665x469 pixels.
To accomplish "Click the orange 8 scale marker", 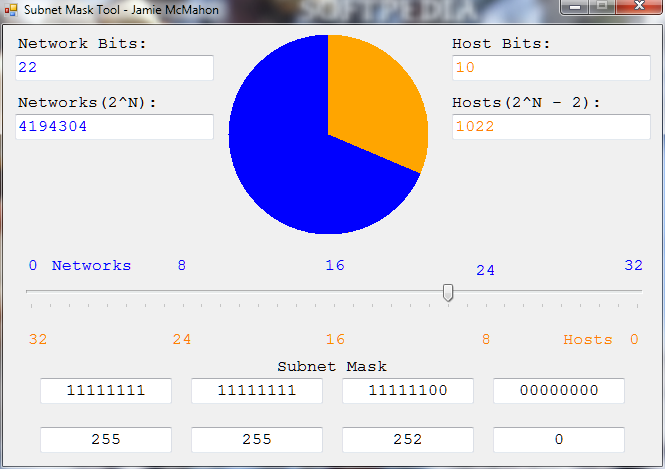I will 486,340.
